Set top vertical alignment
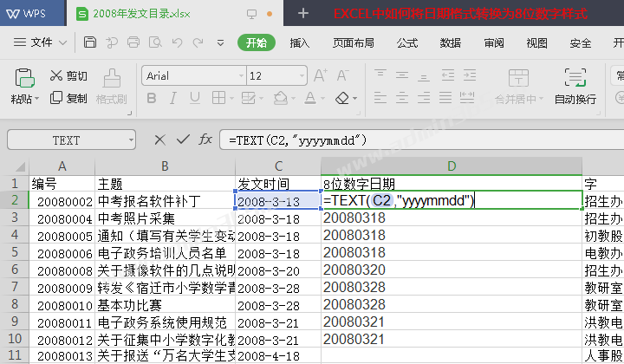Viewport: 624px width, 364px height. click(380, 75)
